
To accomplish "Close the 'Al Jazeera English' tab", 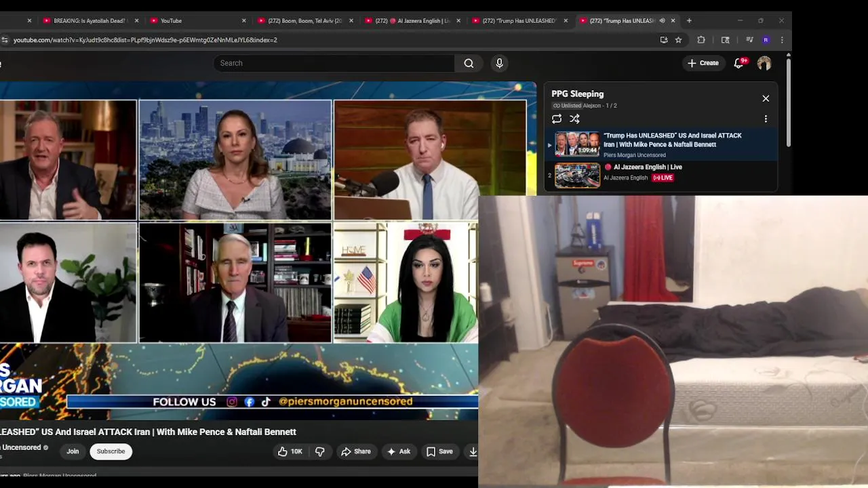I will click(458, 20).
